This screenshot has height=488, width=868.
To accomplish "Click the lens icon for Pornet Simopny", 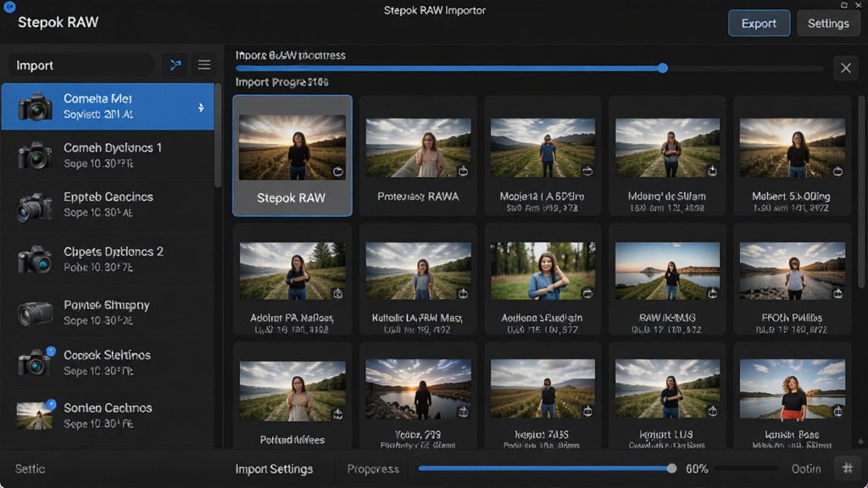I will (x=35, y=313).
